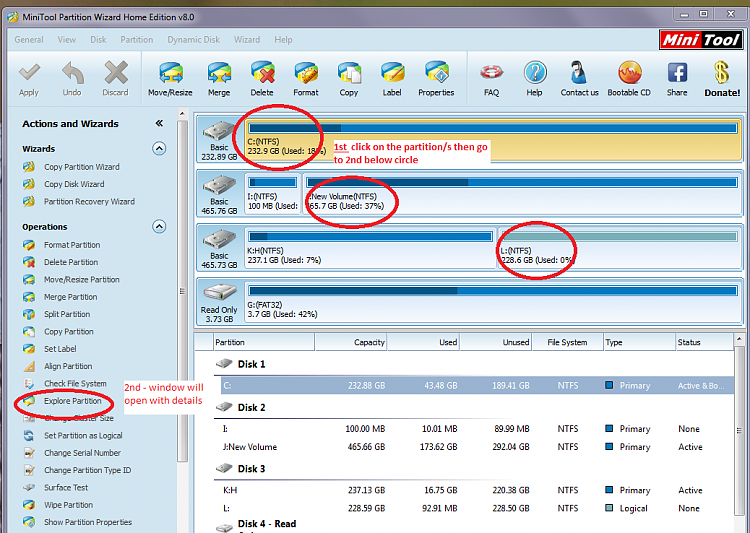Click the Apply checkmark icon
The height and width of the screenshot is (533, 750).
click(x=29, y=73)
